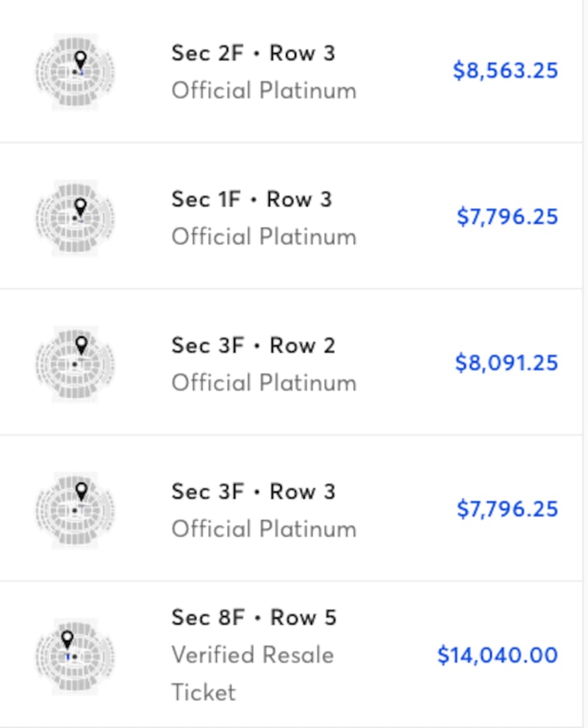Click Official Platinum label under Sec 3F Row 3
Screen dimensions: 588x728
(x=264, y=529)
